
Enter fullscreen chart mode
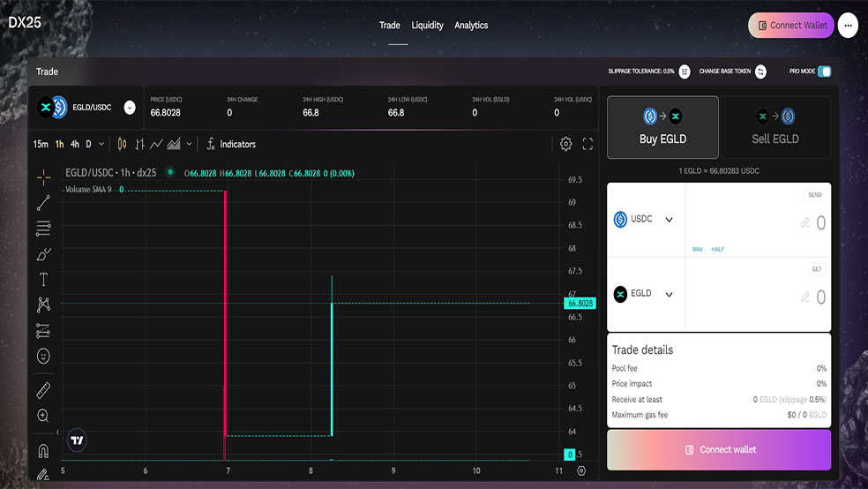[587, 144]
